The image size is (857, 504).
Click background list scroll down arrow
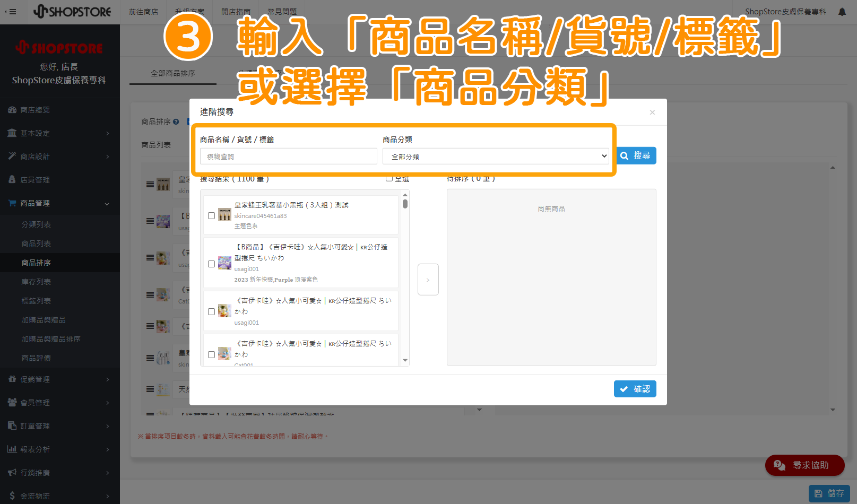833,410
